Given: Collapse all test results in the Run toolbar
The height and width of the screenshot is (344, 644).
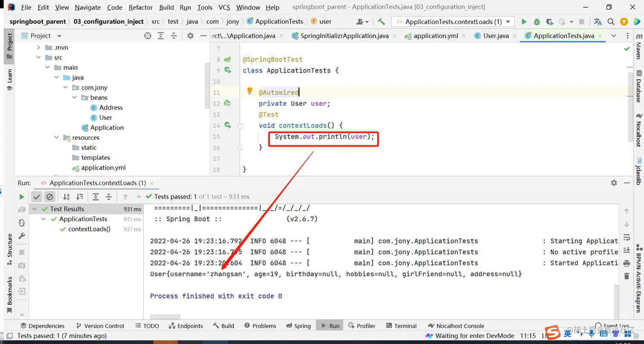Looking at the screenshot, I should pyautogui.click(x=109, y=197).
